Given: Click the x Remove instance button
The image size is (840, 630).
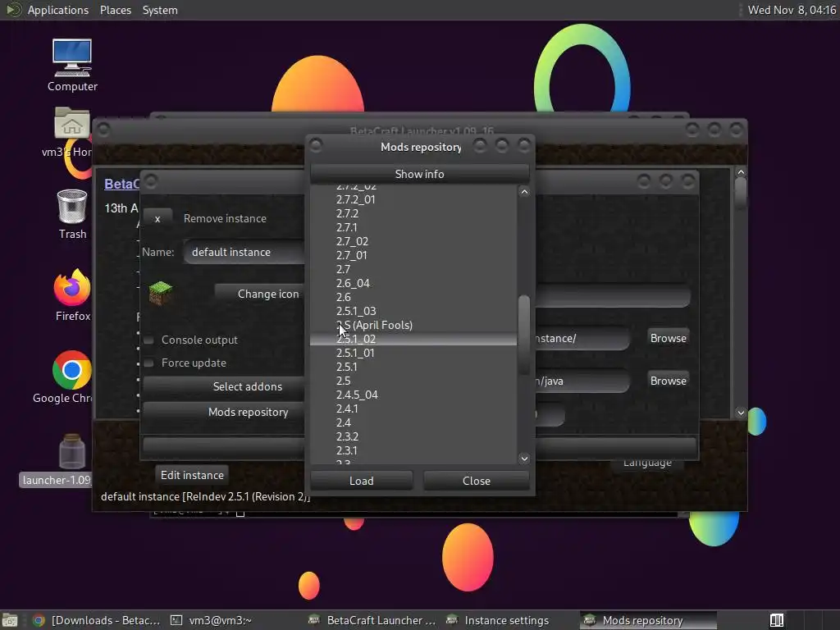Looking at the screenshot, I should coord(157,218).
